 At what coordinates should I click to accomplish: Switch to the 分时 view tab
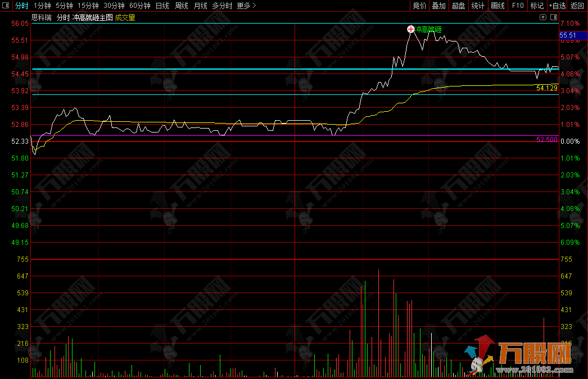tap(22, 6)
